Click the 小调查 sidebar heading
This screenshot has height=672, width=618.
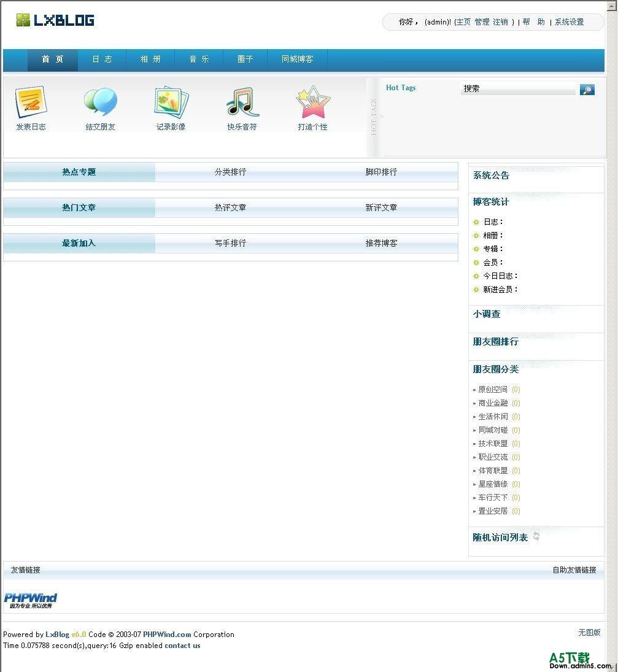tap(487, 314)
